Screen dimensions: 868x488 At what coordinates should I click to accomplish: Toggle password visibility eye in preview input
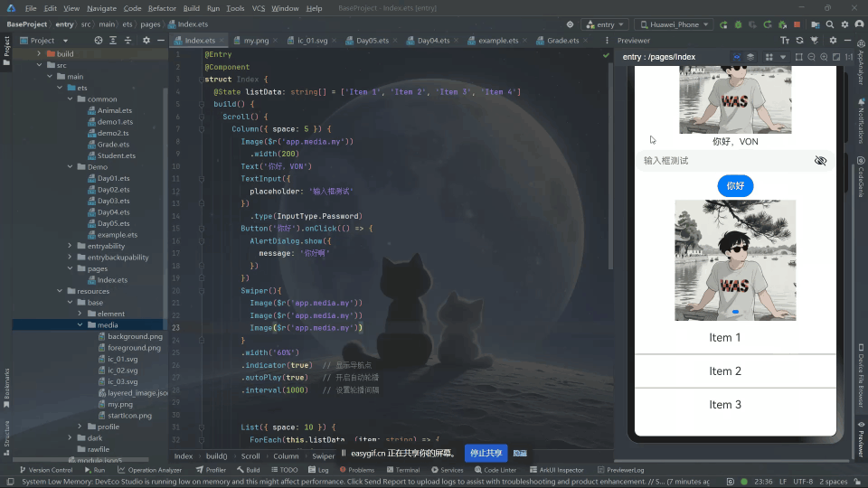tap(820, 161)
